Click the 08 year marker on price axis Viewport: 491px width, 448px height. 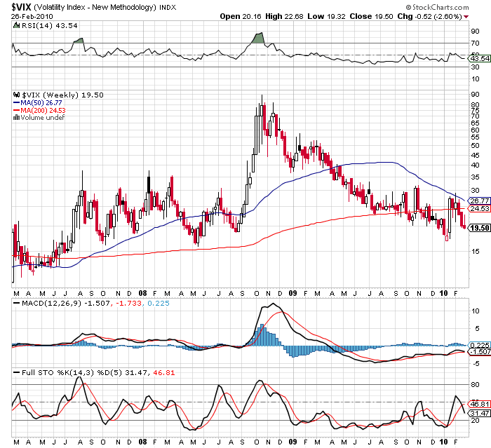142,293
